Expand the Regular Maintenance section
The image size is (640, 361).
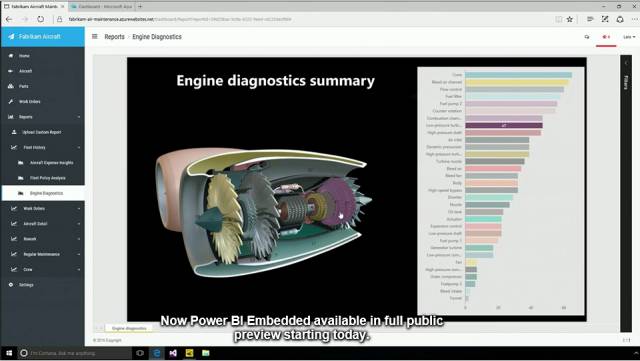(x=43, y=254)
